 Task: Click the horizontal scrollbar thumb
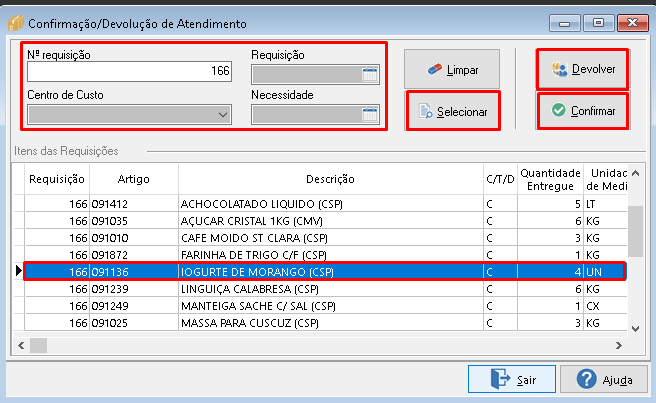(x=38, y=346)
